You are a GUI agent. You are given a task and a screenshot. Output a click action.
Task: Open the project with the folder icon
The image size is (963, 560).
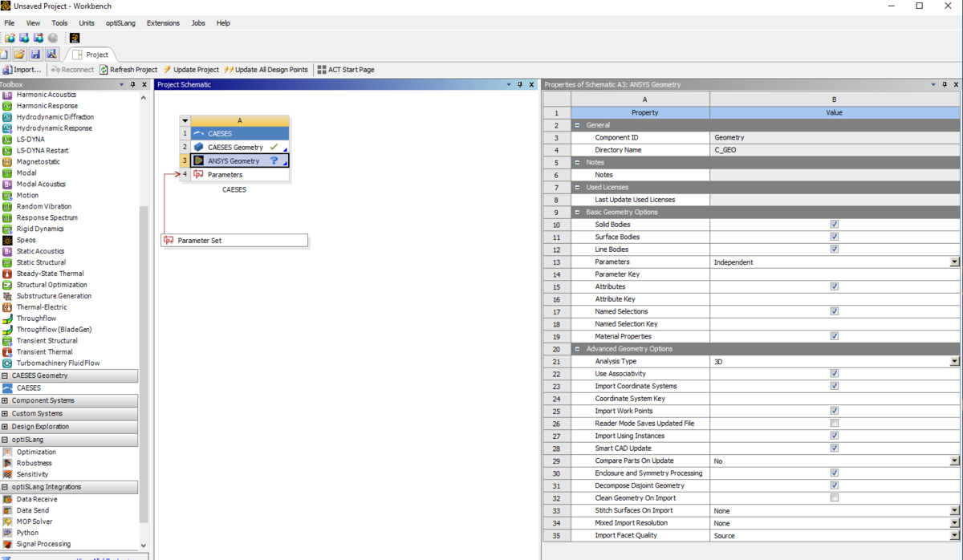[x=19, y=55]
